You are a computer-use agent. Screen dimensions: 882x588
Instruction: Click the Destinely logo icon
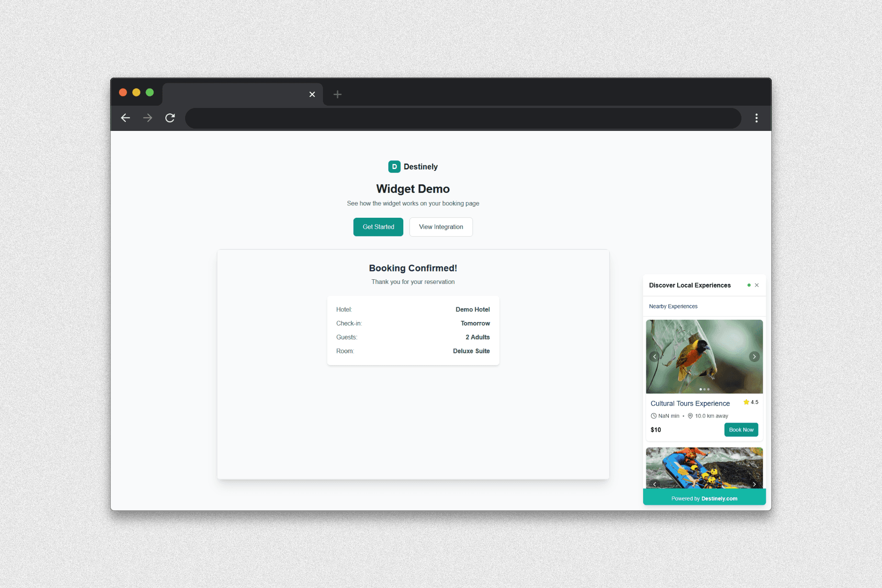point(395,166)
